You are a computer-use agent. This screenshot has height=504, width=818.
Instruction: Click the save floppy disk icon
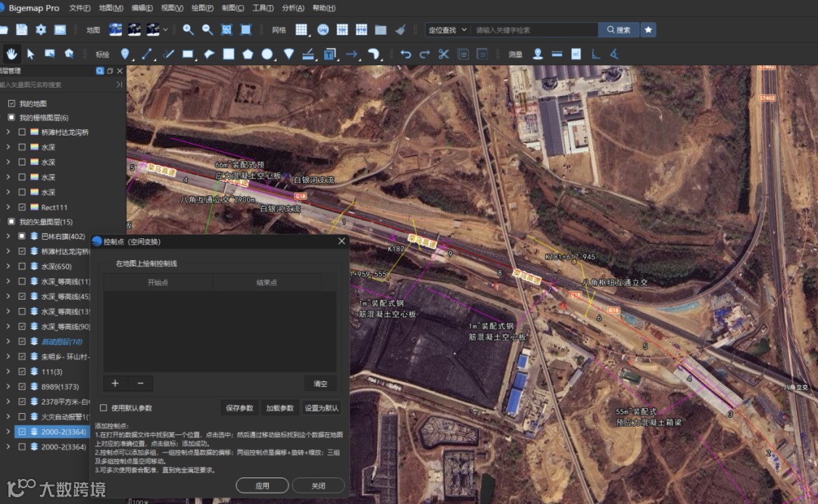tap(22, 30)
